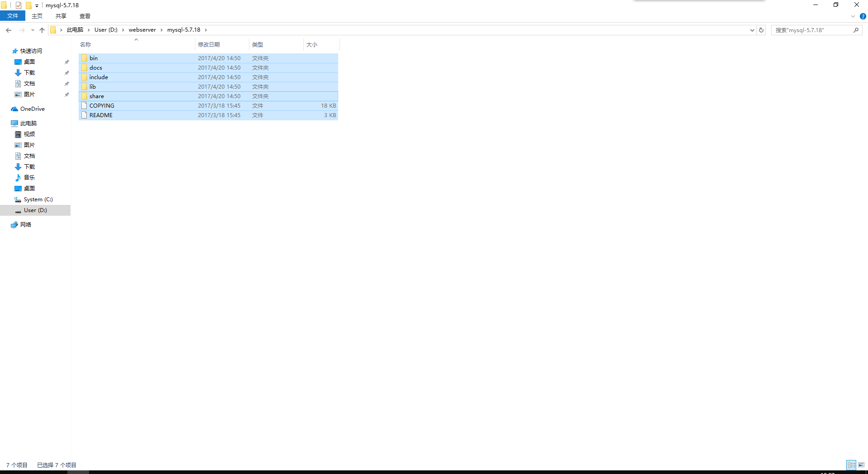The height and width of the screenshot is (474, 868).
Task: Switch to details view layout
Action: pos(851,465)
